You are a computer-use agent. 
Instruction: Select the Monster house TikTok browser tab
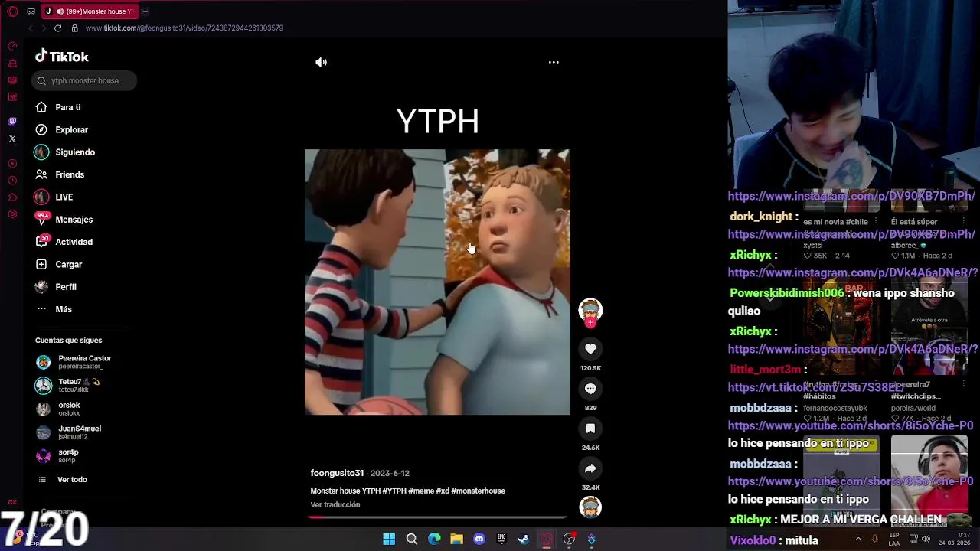click(89, 11)
